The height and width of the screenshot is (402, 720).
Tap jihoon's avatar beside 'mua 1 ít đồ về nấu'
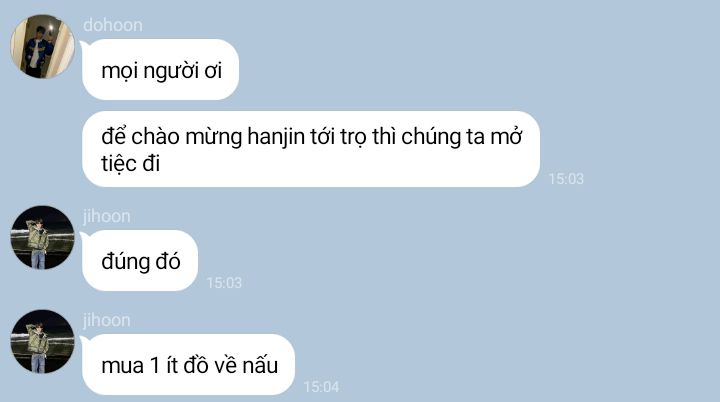tap(42, 341)
